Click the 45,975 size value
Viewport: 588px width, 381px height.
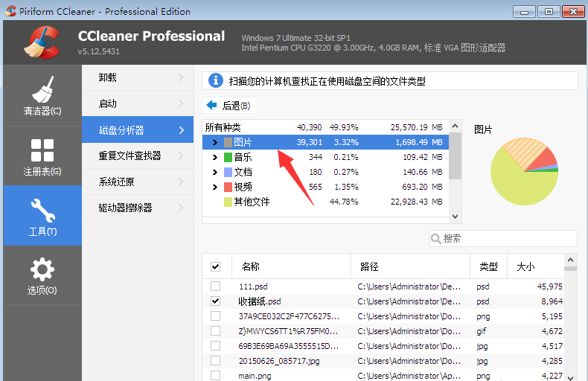click(x=550, y=286)
